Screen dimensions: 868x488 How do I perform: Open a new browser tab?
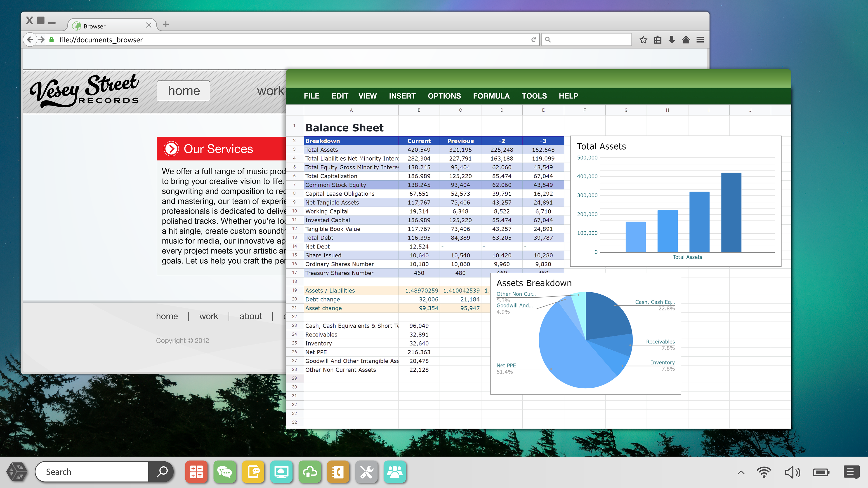point(166,24)
